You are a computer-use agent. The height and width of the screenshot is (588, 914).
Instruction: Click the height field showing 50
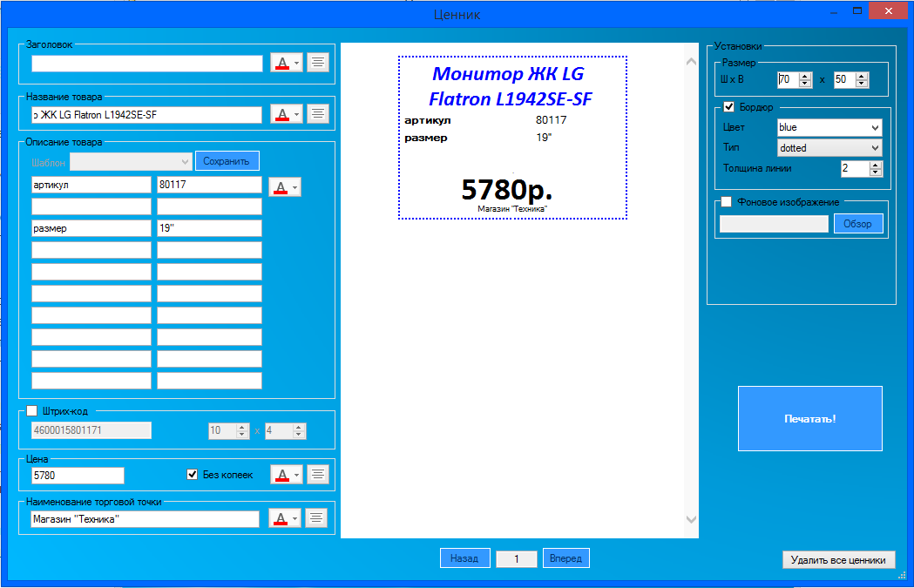coord(845,80)
